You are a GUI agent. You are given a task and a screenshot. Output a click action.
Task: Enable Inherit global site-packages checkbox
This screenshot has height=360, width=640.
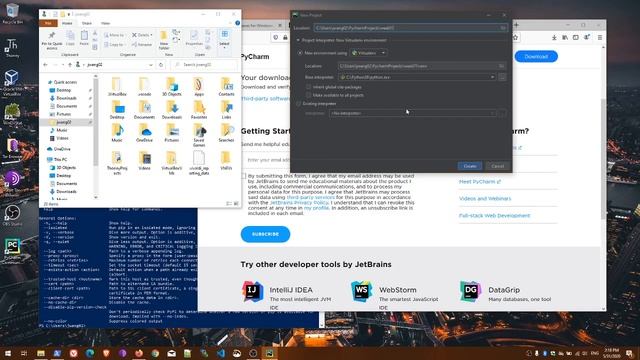(x=308, y=87)
